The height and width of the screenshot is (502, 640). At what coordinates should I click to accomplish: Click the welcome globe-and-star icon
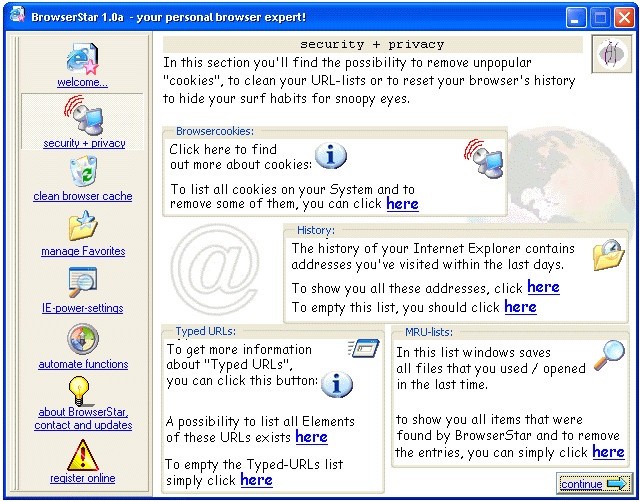click(x=83, y=59)
